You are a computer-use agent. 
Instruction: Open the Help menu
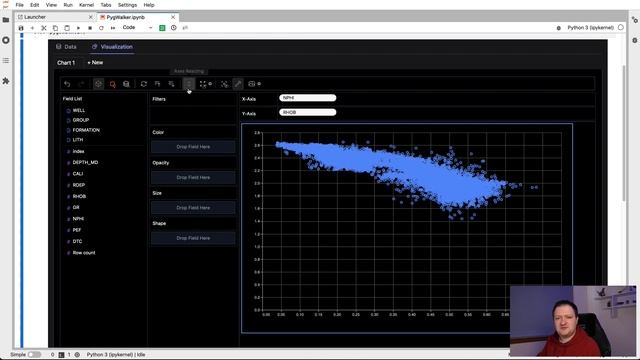(149, 5)
